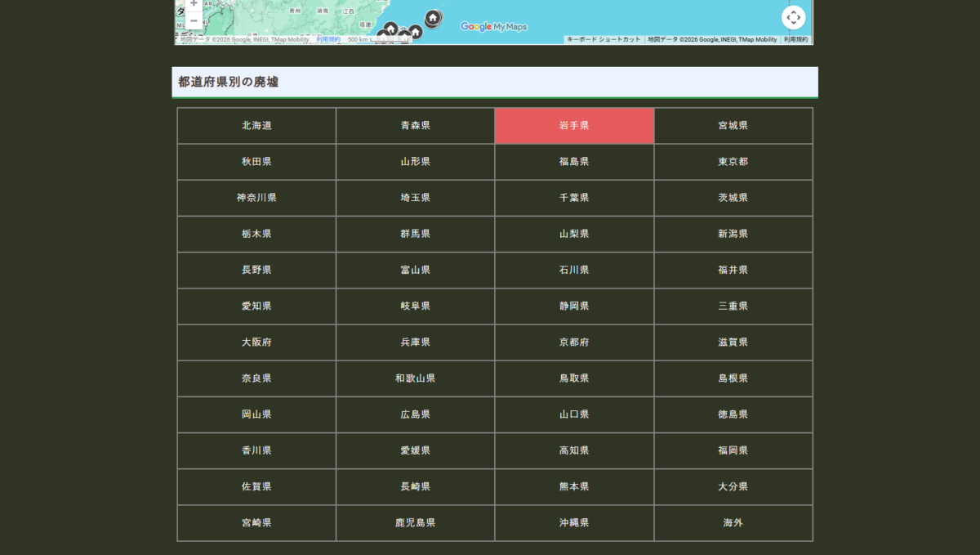Select the highlighted 岩手県 cell
The height and width of the screenshot is (555, 980).
574,126
